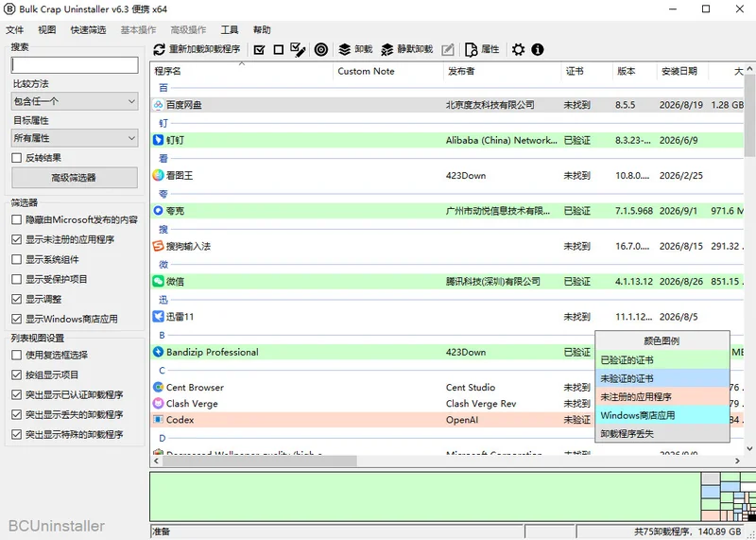Uncheck 显示Windows商店应用 checkbox
The height and width of the screenshot is (540, 756).
pyautogui.click(x=16, y=319)
